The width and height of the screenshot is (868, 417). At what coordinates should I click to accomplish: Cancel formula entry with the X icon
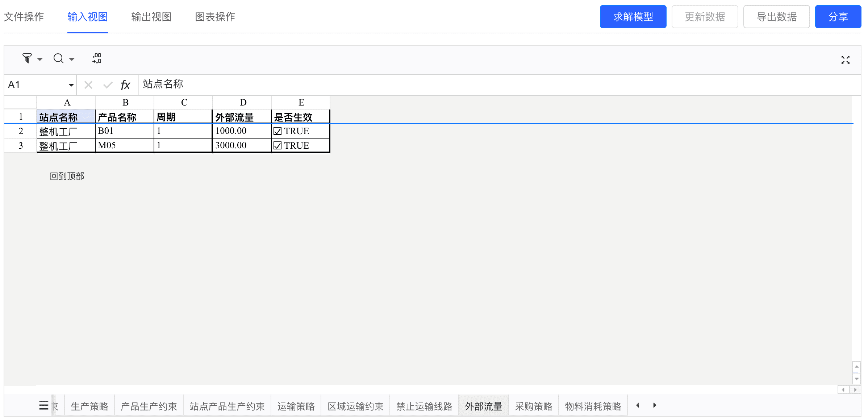[x=88, y=85]
